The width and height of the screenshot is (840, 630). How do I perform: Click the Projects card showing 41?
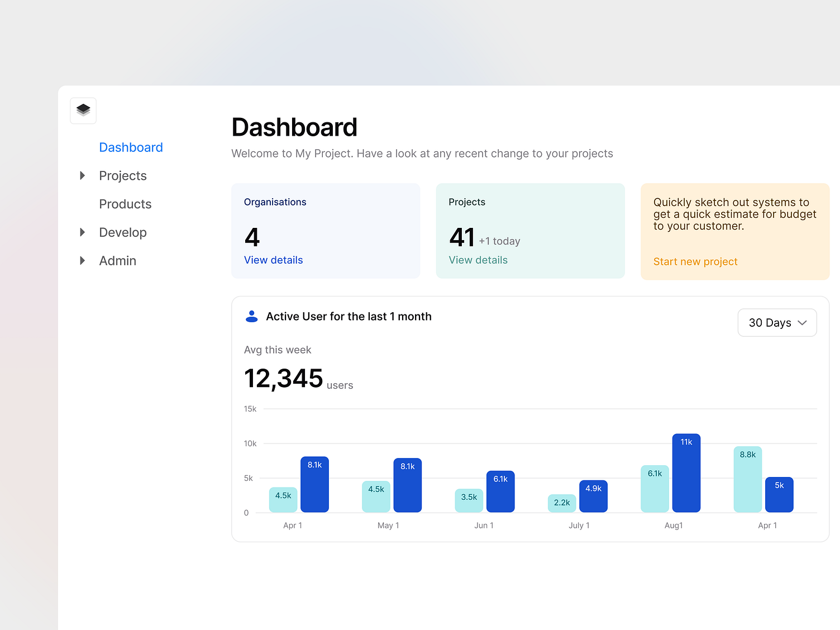[530, 231]
